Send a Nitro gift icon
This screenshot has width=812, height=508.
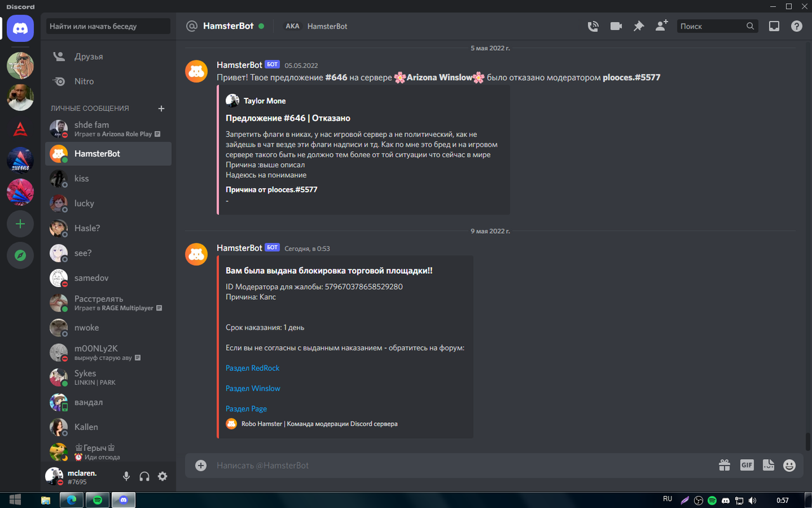click(x=724, y=465)
